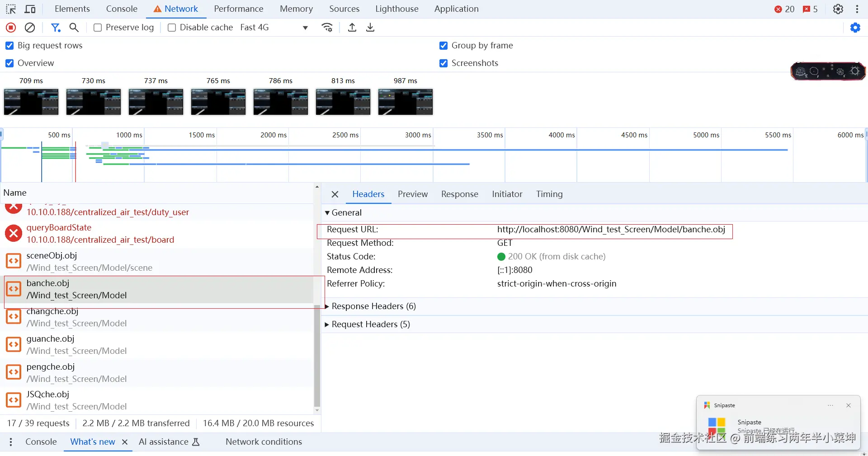The image size is (868, 456).
Task: Select the changche.obj request row
Action: pyautogui.click(x=157, y=317)
